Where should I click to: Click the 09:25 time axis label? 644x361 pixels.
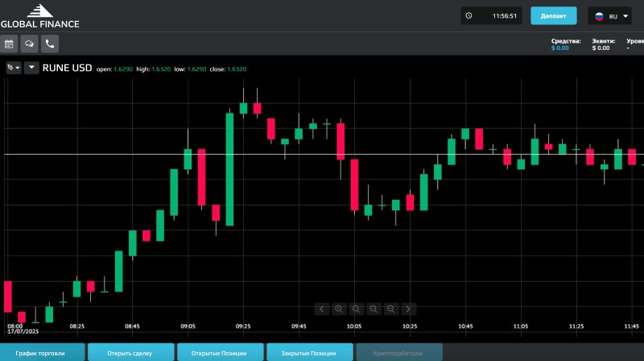243,326
